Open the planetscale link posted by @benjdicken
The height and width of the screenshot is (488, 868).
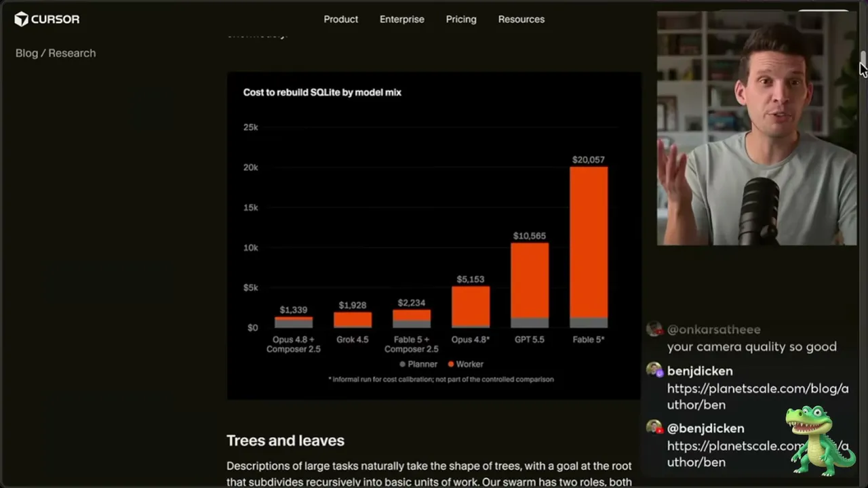[757, 454]
